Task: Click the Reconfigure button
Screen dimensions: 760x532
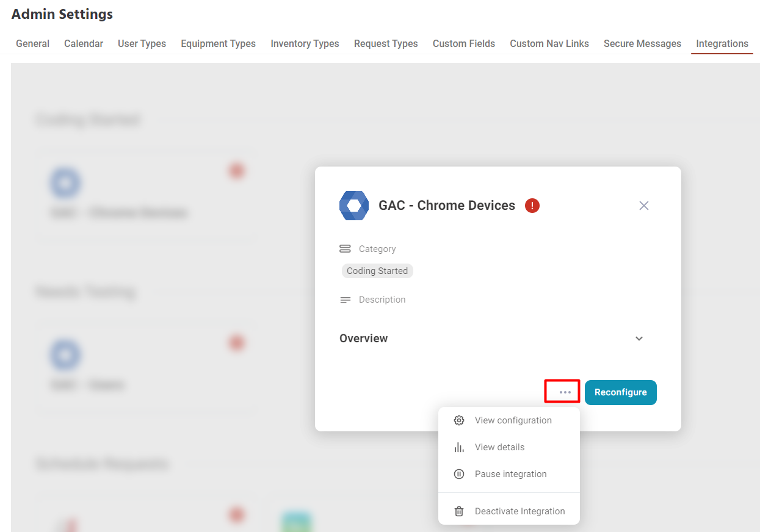Action: coord(621,392)
